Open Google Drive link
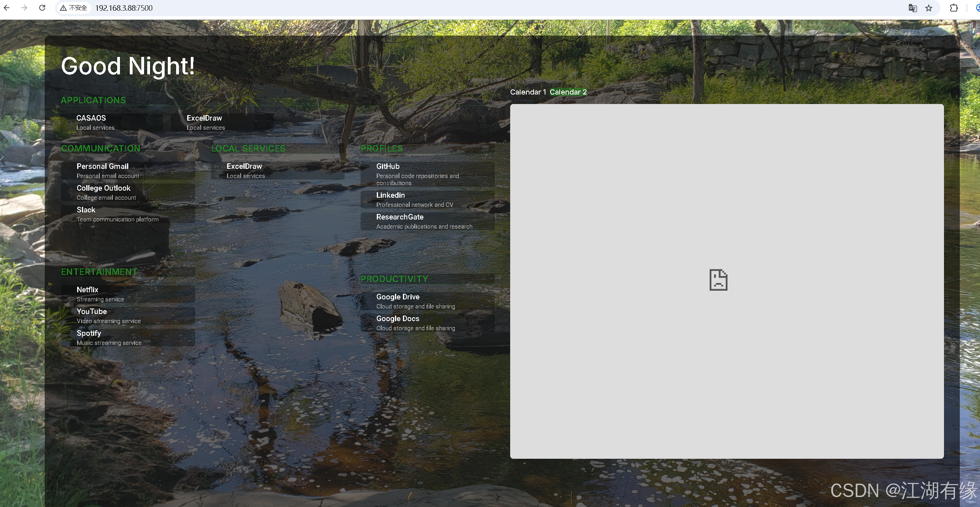 398,297
